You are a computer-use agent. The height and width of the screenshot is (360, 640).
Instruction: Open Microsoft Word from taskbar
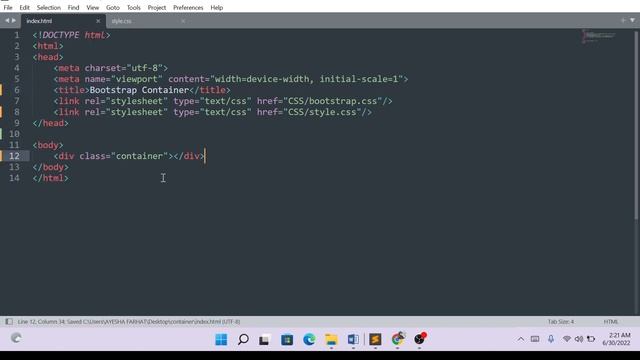point(353,339)
